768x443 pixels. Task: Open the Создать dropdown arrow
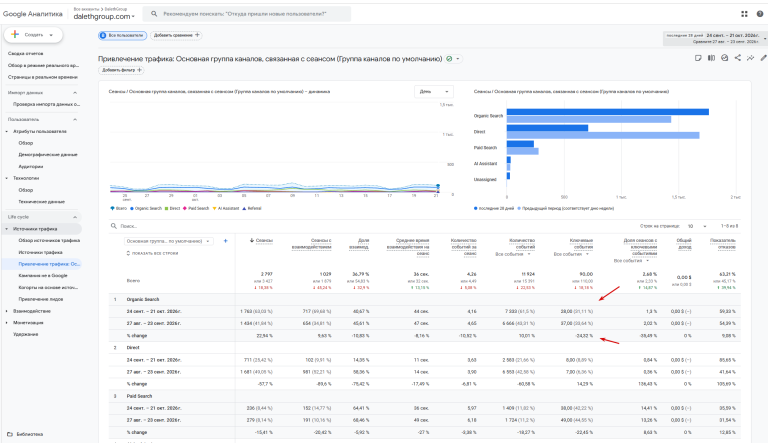point(51,35)
